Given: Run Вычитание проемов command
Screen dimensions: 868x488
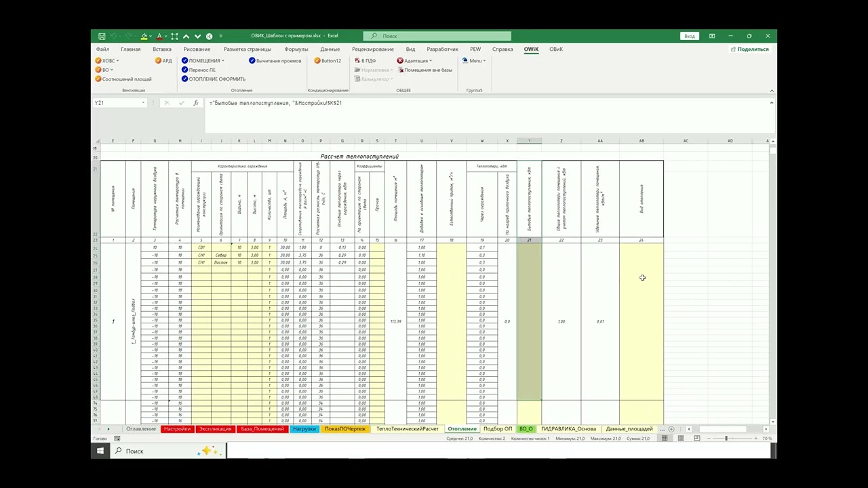Looking at the screenshot, I should (275, 60).
